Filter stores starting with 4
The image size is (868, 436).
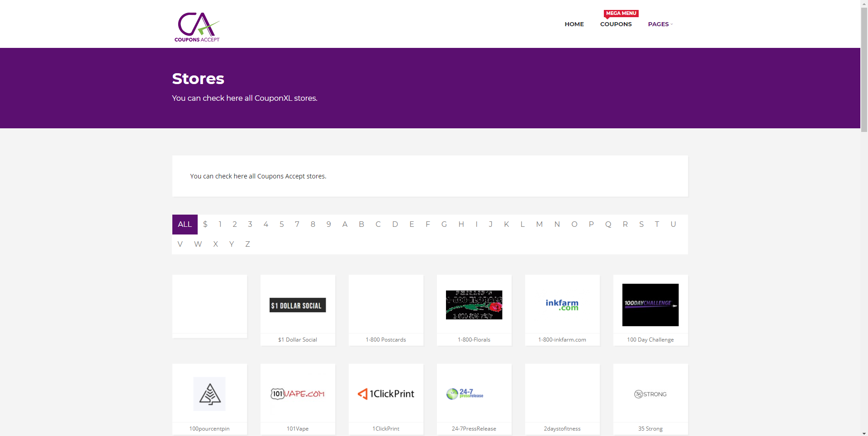266,225
